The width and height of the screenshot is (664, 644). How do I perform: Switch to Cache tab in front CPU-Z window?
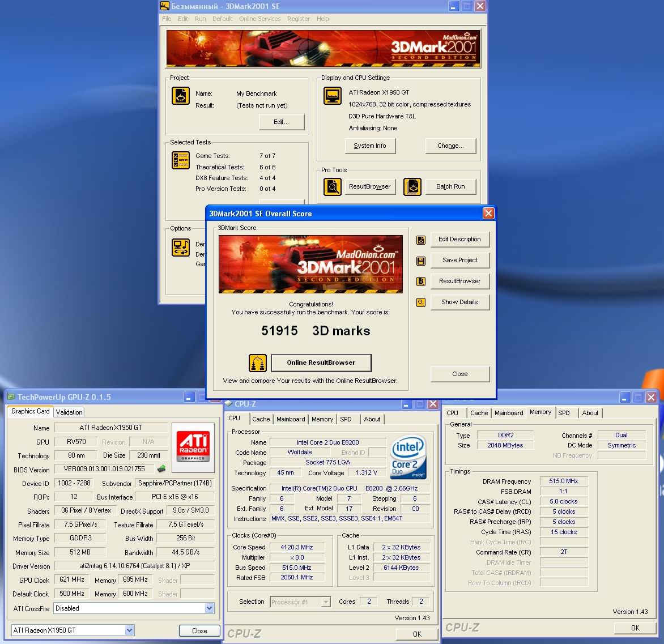[261, 419]
